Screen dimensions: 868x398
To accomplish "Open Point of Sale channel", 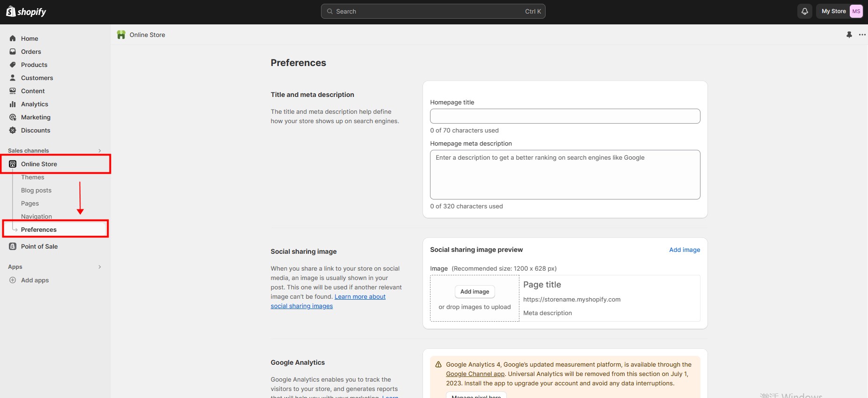I will pyautogui.click(x=39, y=246).
